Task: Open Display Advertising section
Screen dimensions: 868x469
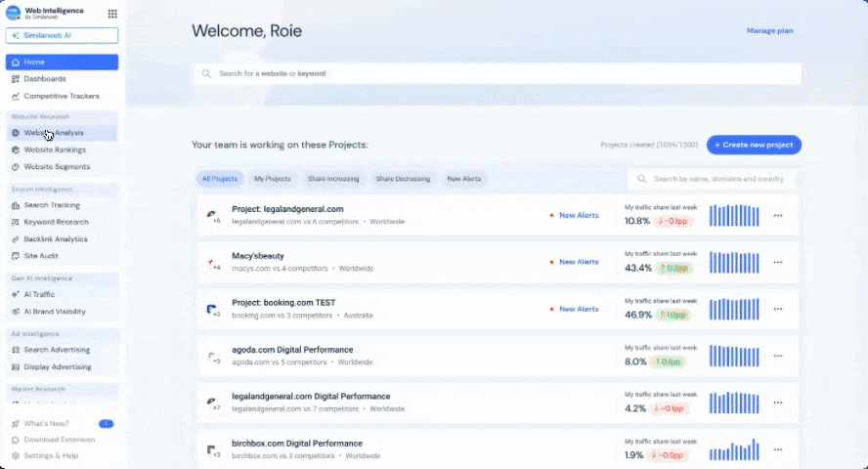Action: tap(58, 367)
